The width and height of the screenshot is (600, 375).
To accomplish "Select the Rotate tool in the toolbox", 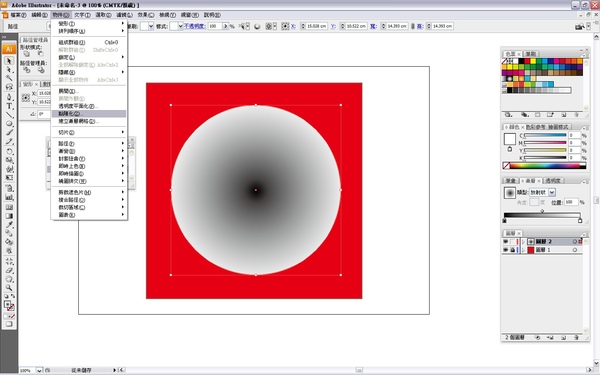I will click(9, 151).
